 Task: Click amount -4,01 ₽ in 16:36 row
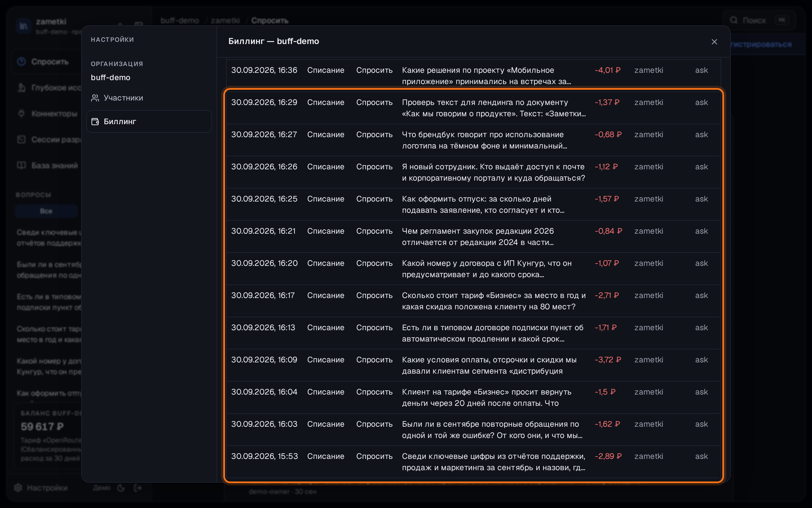(x=608, y=70)
